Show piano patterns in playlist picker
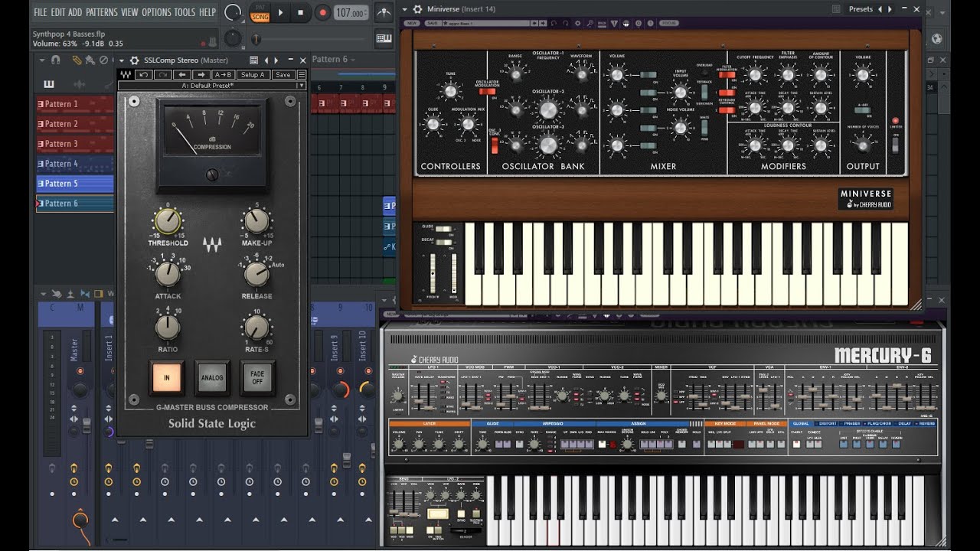 click(50, 83)
